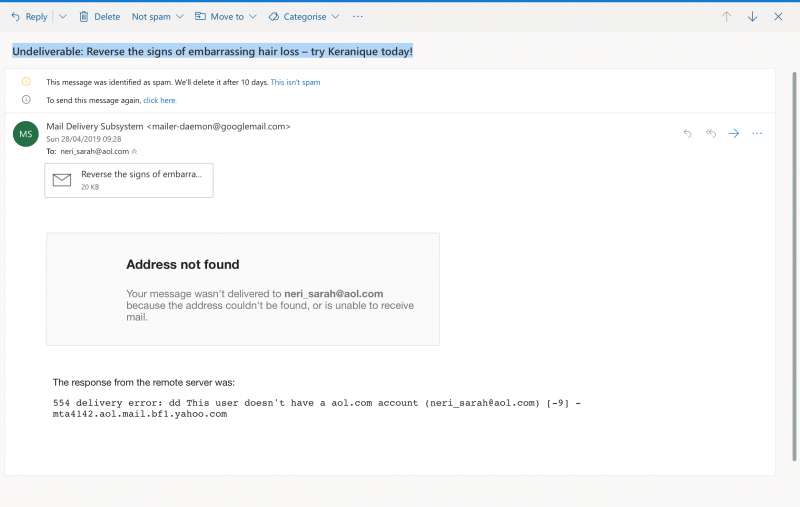Click the Delete trash bin icon
Screen dimensions: 800x507
coord(84,17)
